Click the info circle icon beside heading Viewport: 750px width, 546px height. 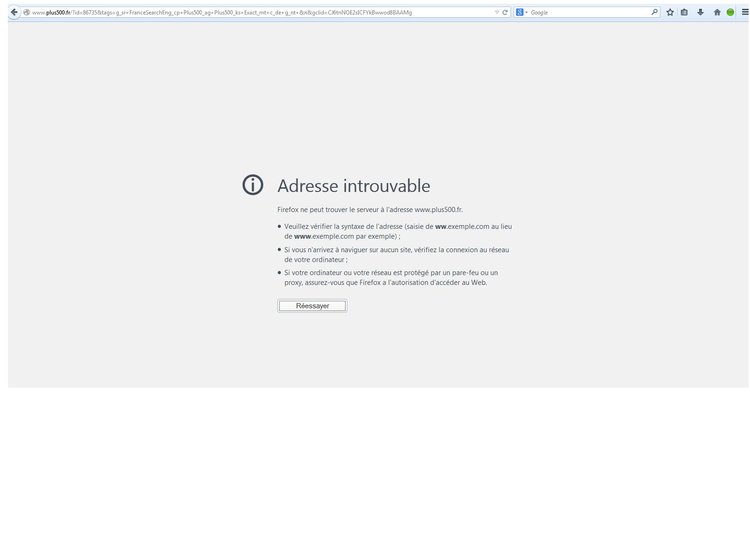[253, 185]
